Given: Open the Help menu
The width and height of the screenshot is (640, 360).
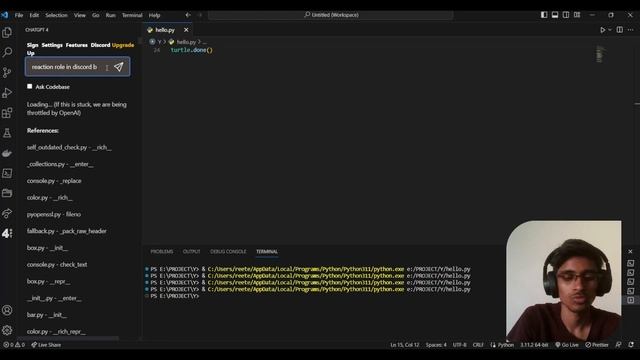Looking at the screenshot, I should tap(154, 15).
